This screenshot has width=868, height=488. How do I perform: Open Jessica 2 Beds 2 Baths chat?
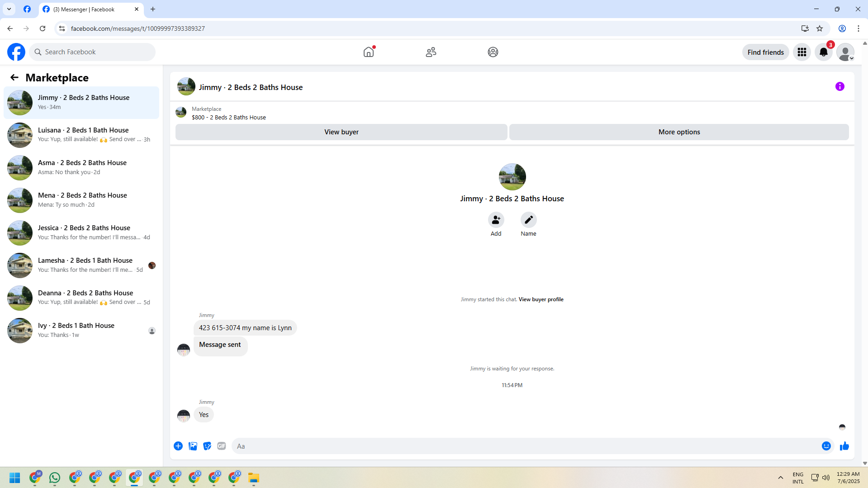point(81,232)
